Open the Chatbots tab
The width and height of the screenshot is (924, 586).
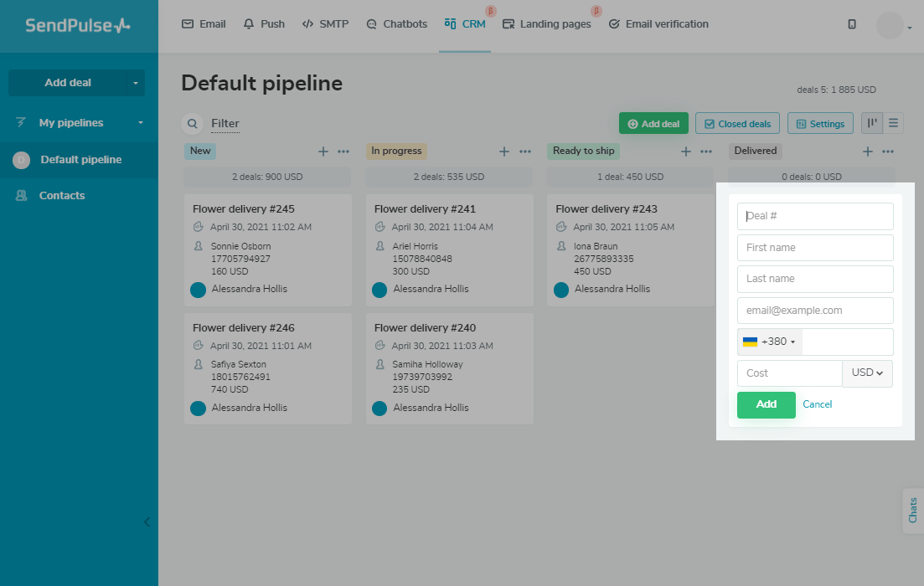(x=396, y=24)
